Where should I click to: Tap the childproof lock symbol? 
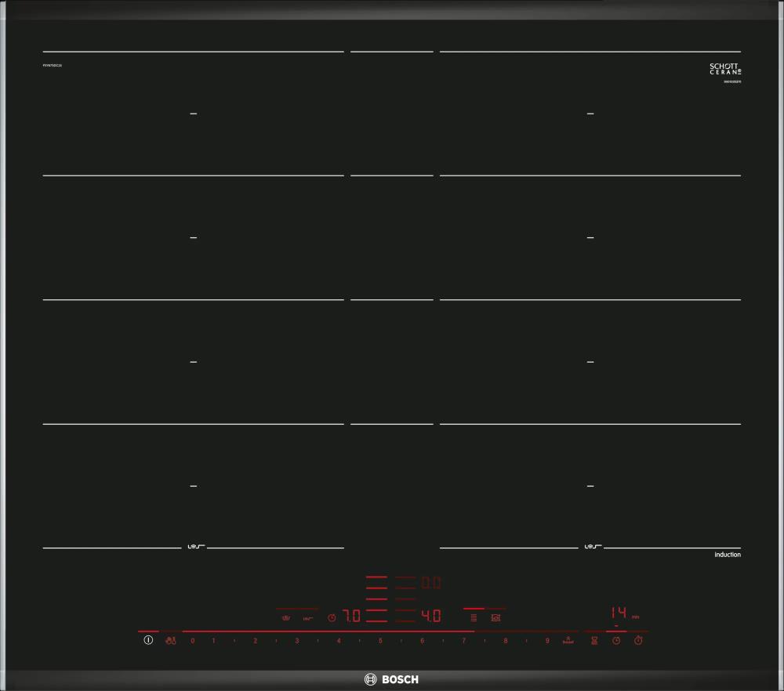[171, 641]
